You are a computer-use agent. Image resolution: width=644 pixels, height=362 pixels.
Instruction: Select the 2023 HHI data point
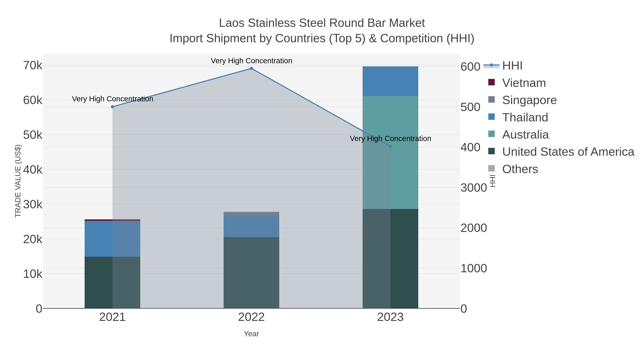391,146
